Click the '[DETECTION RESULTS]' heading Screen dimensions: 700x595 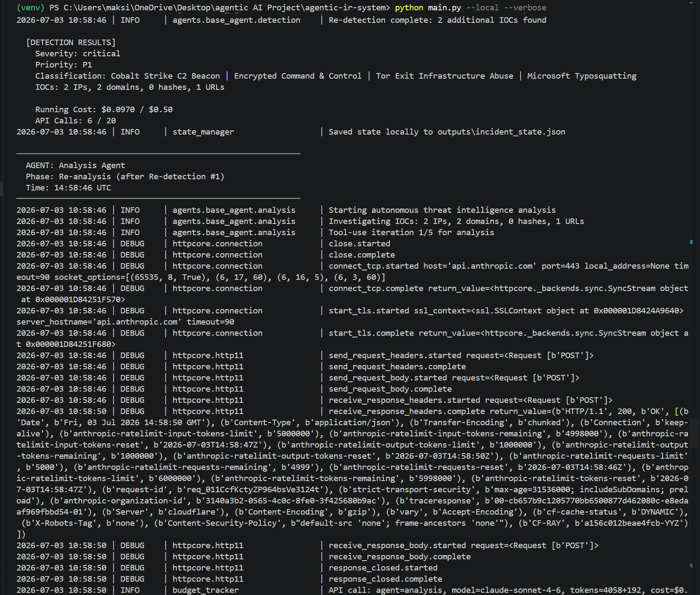[71, 42]
